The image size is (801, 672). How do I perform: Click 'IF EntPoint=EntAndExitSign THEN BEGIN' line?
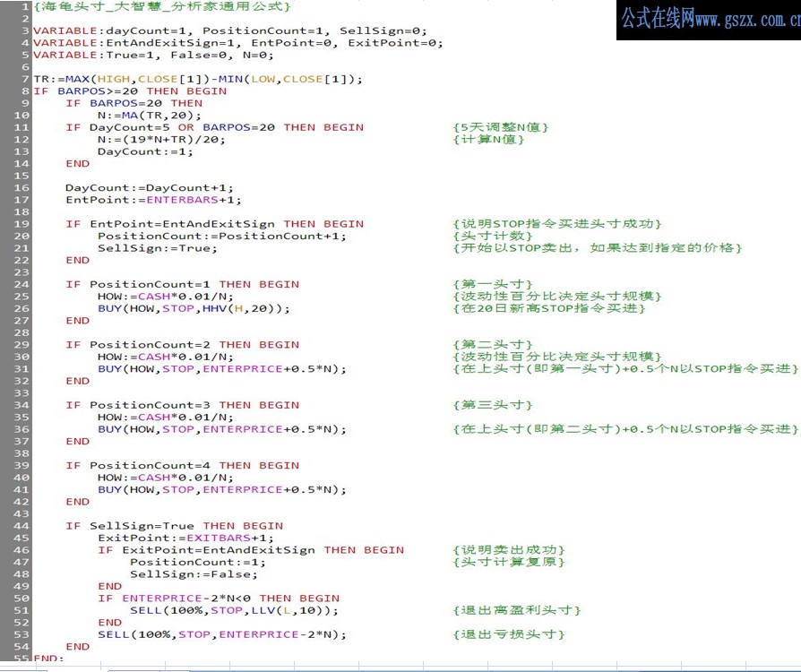(214, 224)
